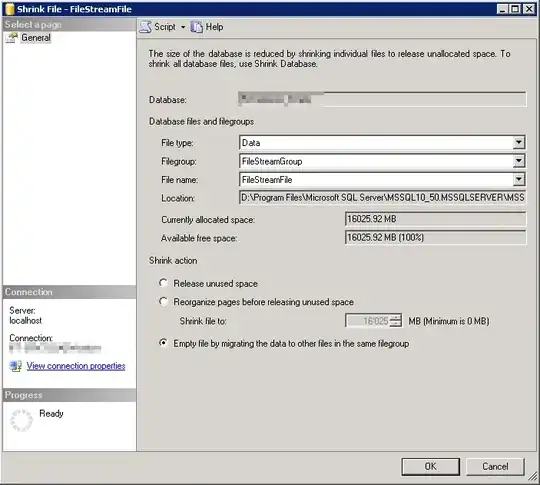Click the Currently allocated space value
This screenshot has width=540, height=485.
(435, 219)
